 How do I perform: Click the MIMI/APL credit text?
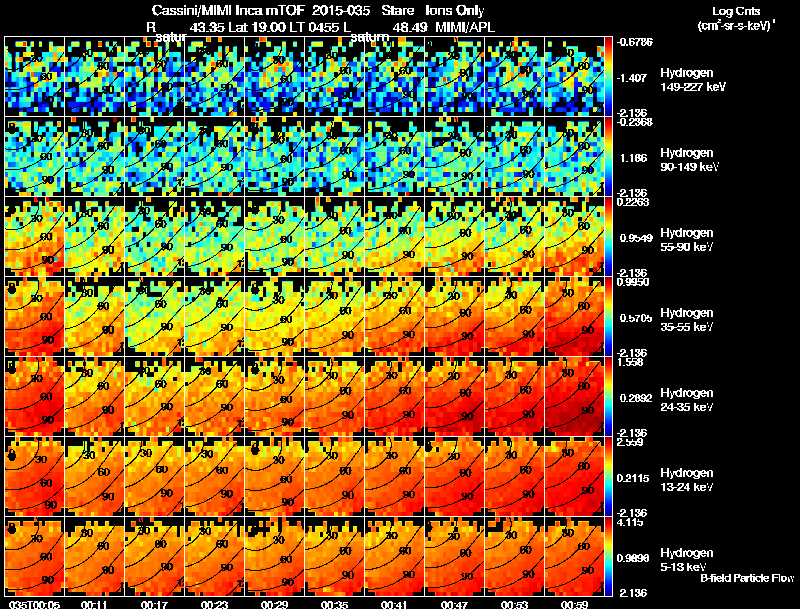[x=464, y=27]
